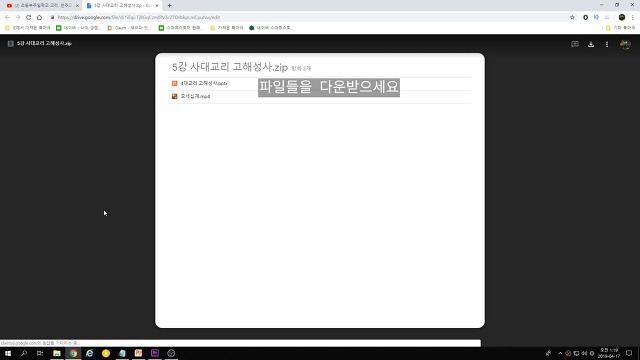Click the volume icon in system tray
The width and height of the screenshot is (640, 360).
[584, 353]
